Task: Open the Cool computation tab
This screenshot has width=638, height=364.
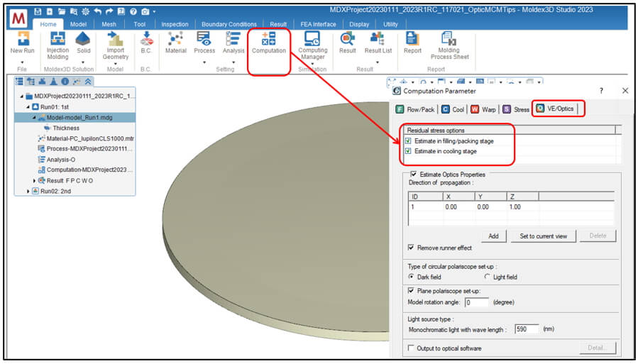Action: click(x=453, y=109)
